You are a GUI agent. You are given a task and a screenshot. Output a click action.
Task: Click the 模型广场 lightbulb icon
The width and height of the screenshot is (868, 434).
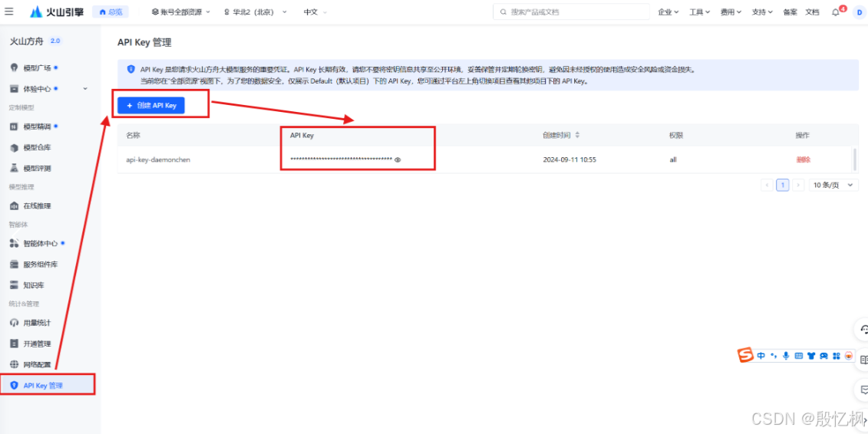click(x=15, y=68)
